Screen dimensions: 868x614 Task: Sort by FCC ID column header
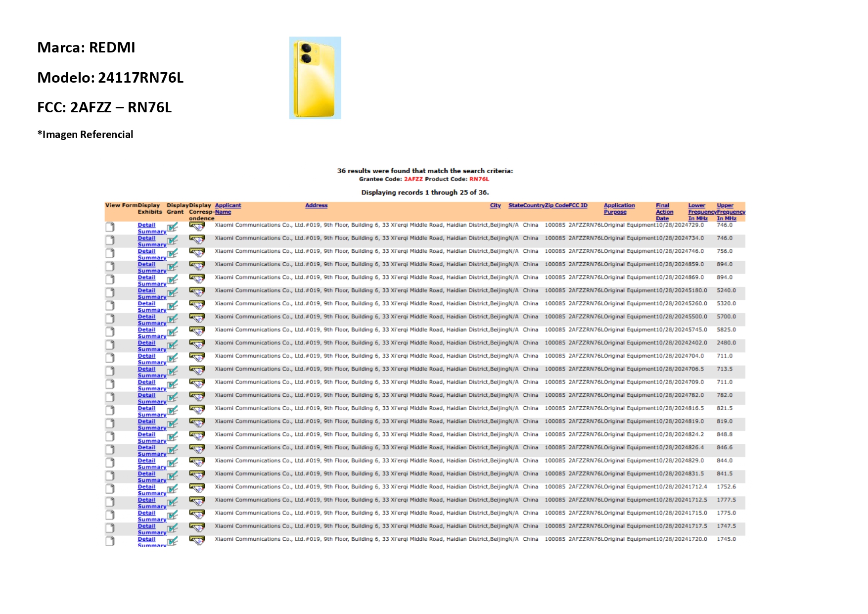[x=578, y=205]
